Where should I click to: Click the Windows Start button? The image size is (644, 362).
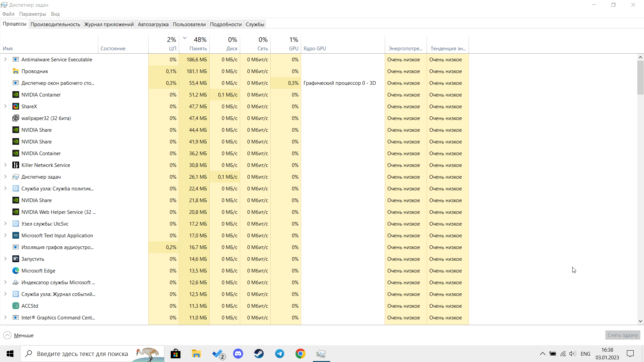tap(10, 354)
